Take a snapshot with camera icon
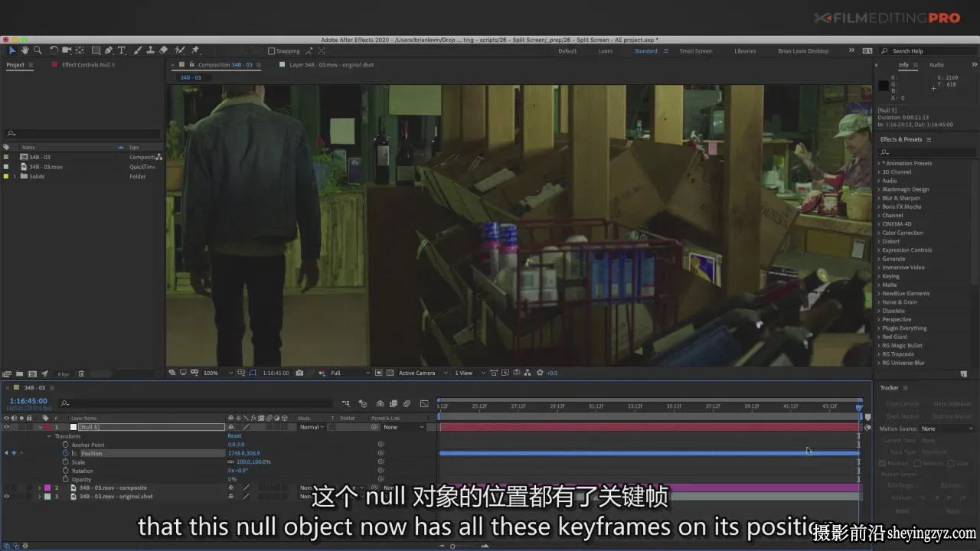Viewport: 980px width, 551px height. [x=299, y=373]
